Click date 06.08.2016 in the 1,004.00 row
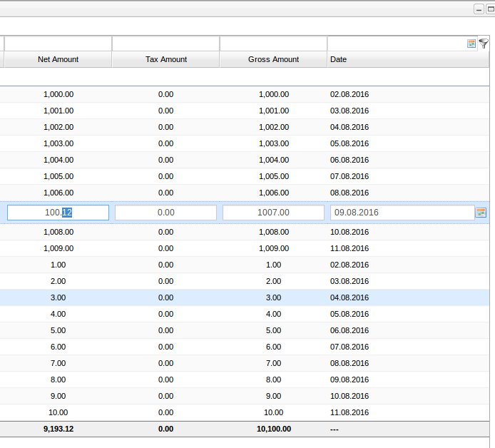 (x=349, y=160)
